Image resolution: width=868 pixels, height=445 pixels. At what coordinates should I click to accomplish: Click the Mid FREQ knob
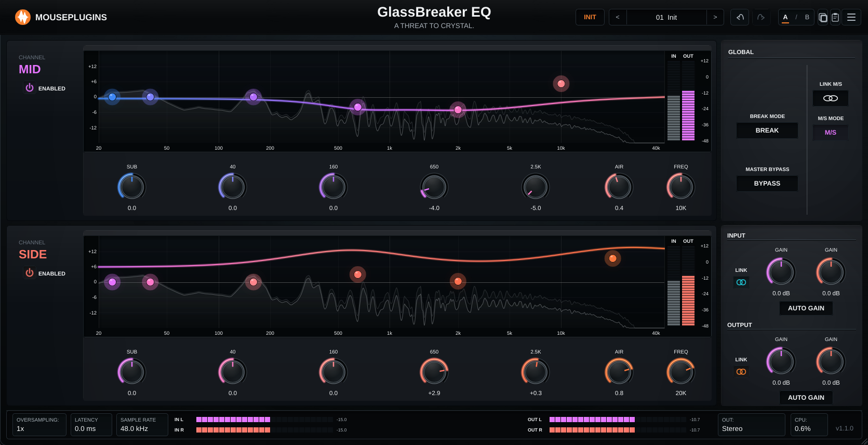[681, 187]
